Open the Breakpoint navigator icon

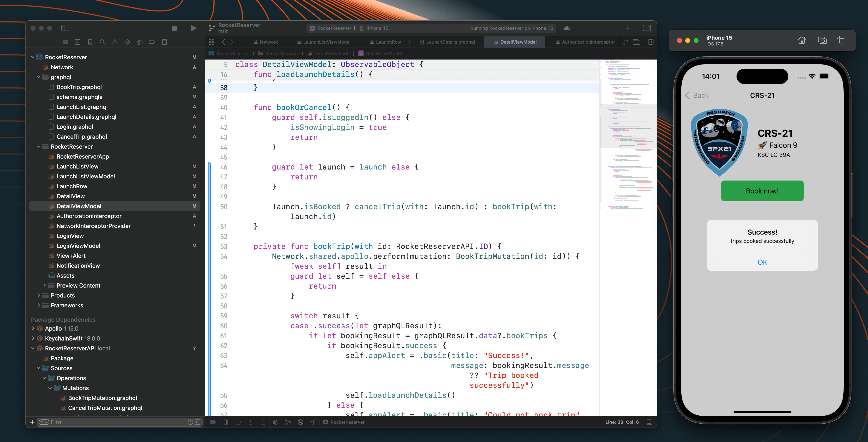click(x=152, y=42)
